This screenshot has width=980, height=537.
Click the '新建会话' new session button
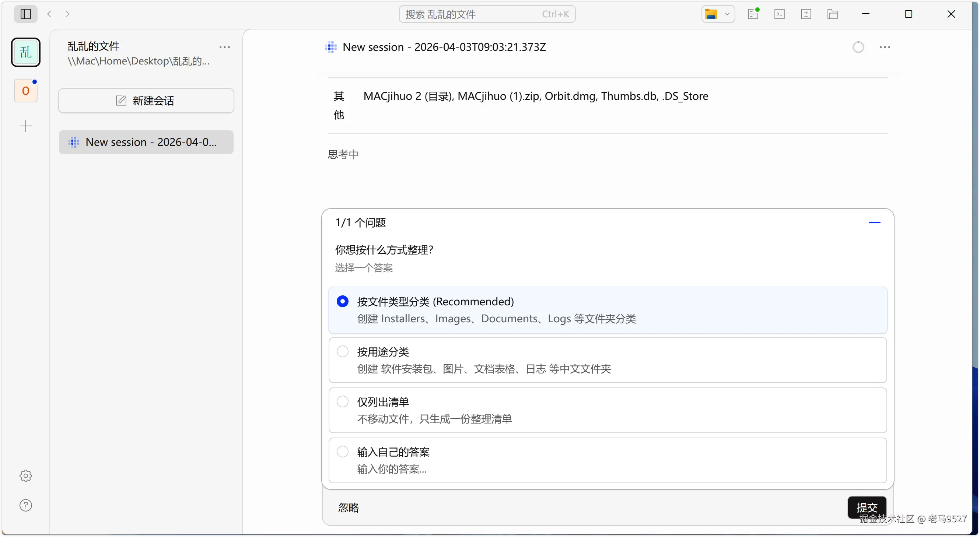[146, 101]
